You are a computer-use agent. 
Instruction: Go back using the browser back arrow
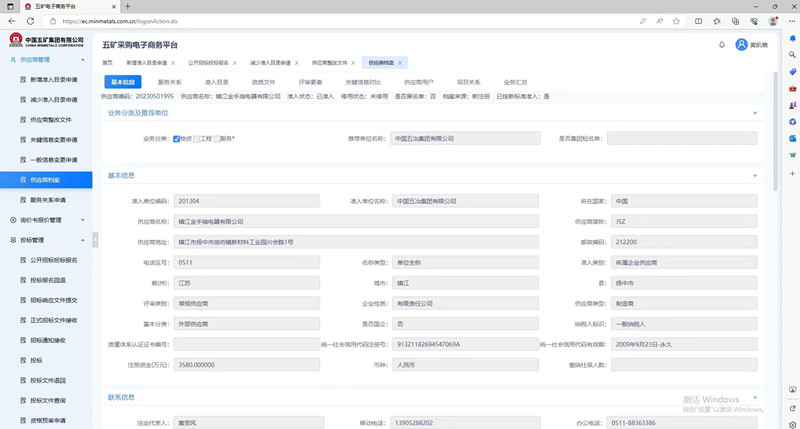pos(13,19)
